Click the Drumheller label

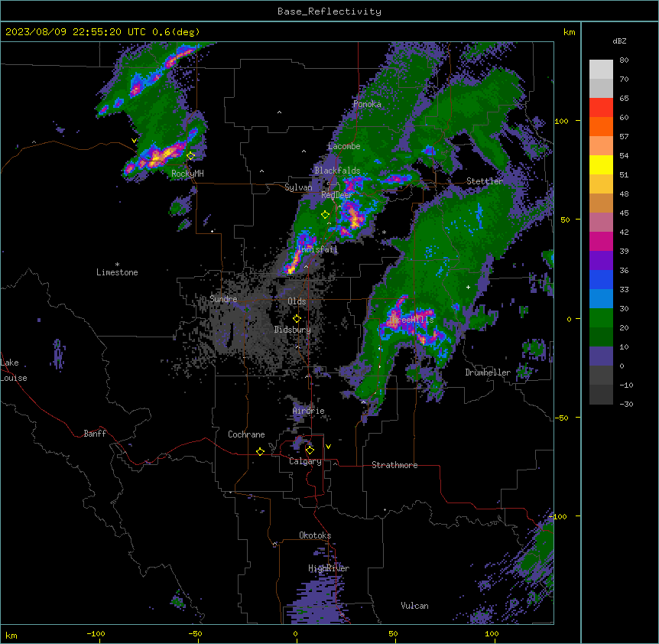pos(488,372)
